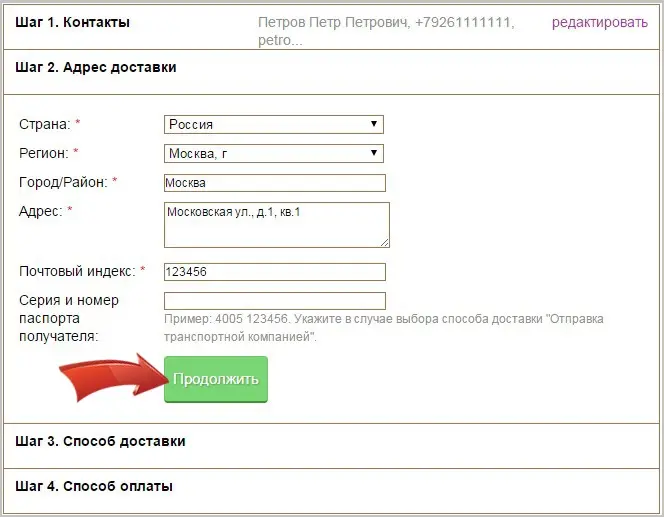Click the Город/Район label text
Screen dimensions: 664x517
[64, 182]
